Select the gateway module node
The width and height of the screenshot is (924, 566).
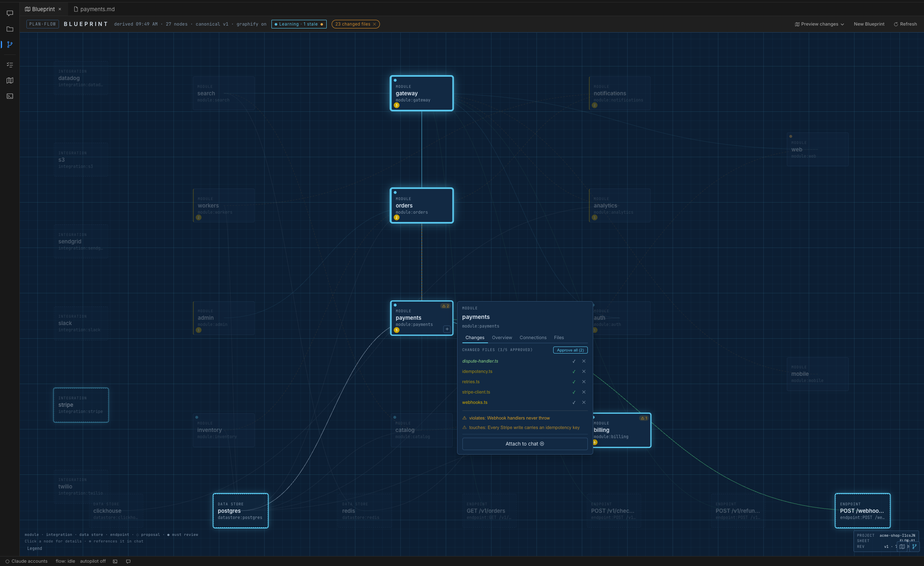pyautogui.click(x=422, y=93)
